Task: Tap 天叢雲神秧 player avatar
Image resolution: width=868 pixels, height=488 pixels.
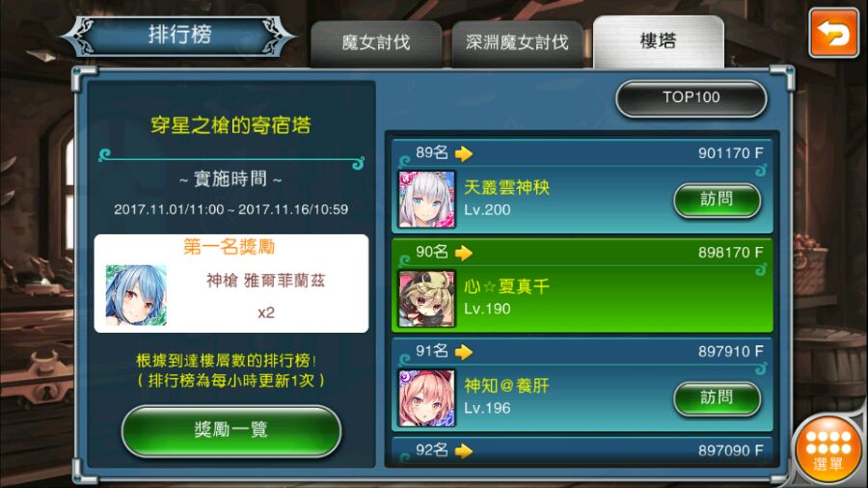Action: coord(427,200)
